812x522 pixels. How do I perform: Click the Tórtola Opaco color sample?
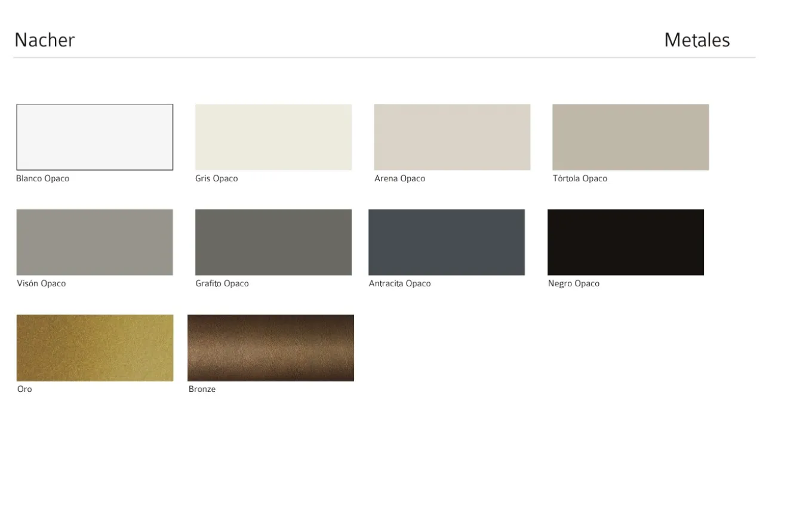tap(630, 137)
